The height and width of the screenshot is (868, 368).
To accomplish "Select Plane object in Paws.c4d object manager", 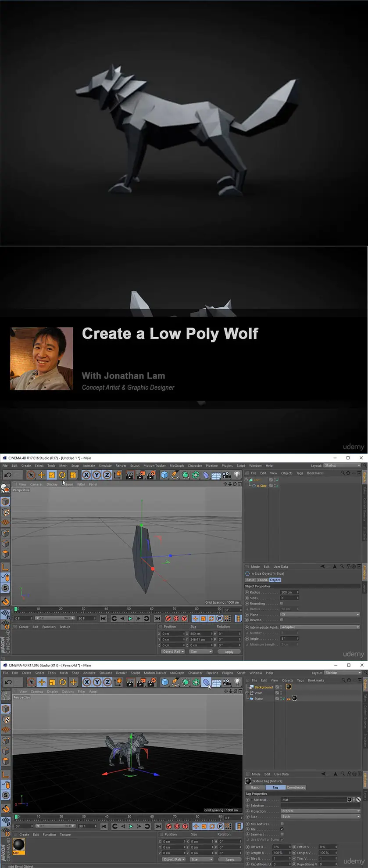I will pyautogui.click(x=259, y=699).
